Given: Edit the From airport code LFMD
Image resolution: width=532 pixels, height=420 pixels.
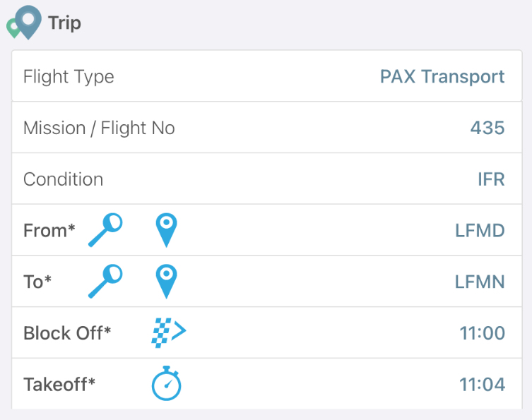Looking at the screenshot, I should (480, 231).
